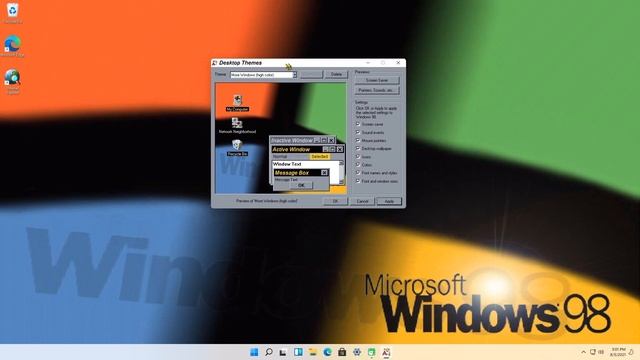Image resolution: width=640 pixels, height=360 pixels.
Task: Launch Microsoft Edge from the taskbar
Action: pos(327,352)
